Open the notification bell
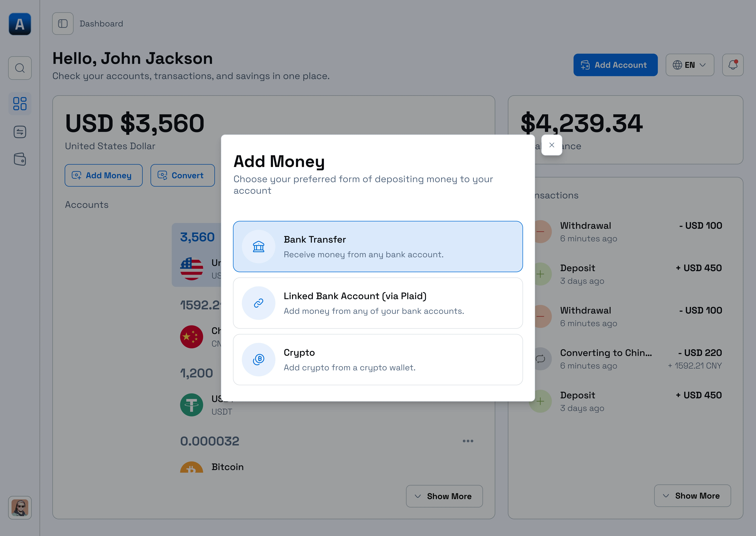 (x=733, y=65)
